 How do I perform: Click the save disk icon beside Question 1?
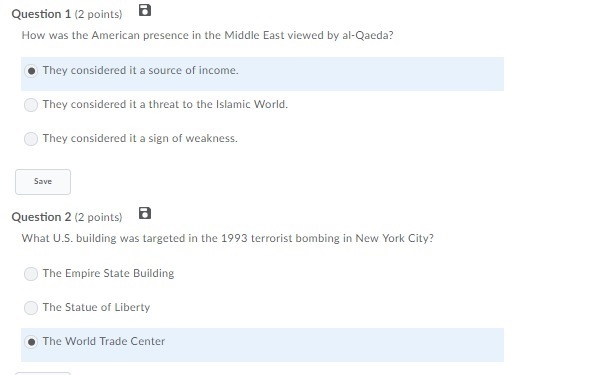pos(145,10)
